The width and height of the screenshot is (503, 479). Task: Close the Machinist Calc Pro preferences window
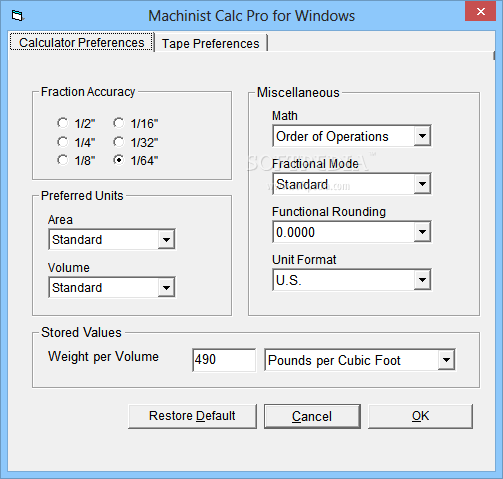tap(480, 12)
